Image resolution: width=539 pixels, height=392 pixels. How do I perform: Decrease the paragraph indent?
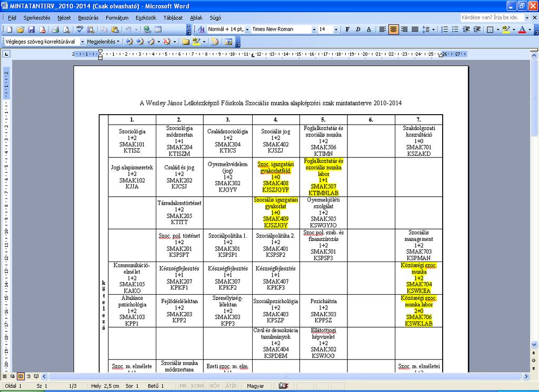tap(466, 29)
